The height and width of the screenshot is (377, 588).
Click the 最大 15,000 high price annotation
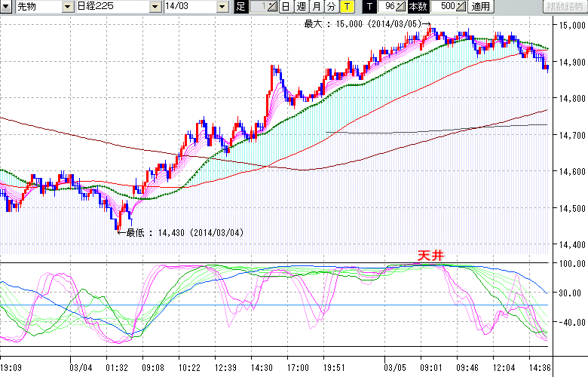[365, 24]
